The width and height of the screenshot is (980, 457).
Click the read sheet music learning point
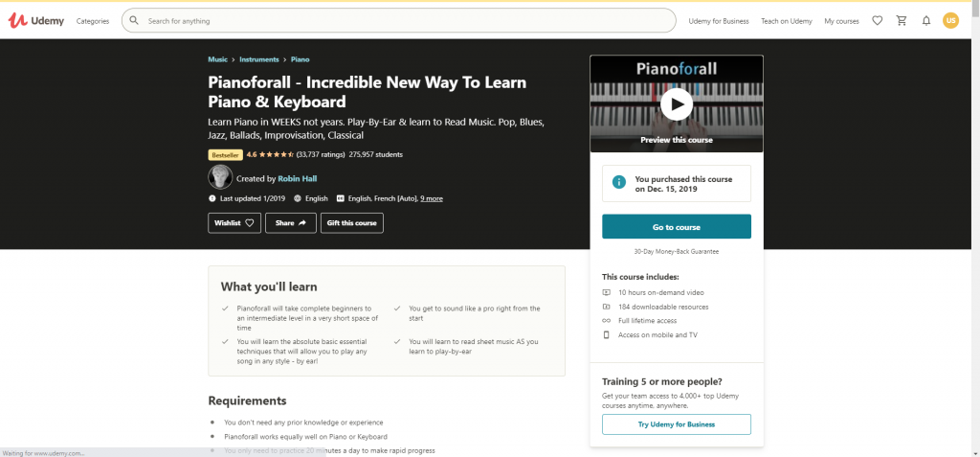pos(473,346)
